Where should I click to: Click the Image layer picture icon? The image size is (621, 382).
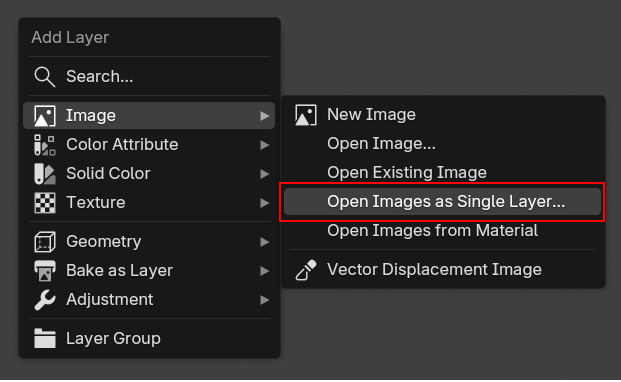click(x=45, y=116)
